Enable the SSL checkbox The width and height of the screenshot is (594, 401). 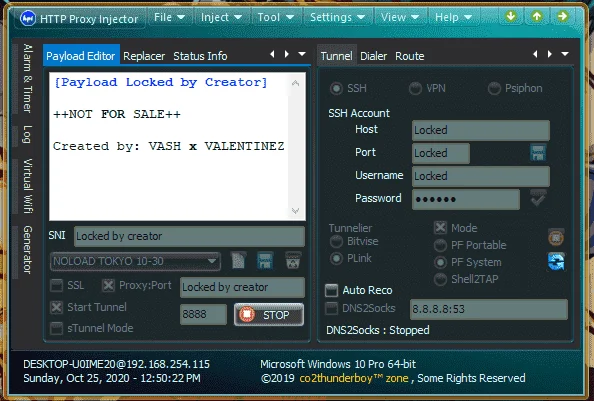tap(57, 285)
